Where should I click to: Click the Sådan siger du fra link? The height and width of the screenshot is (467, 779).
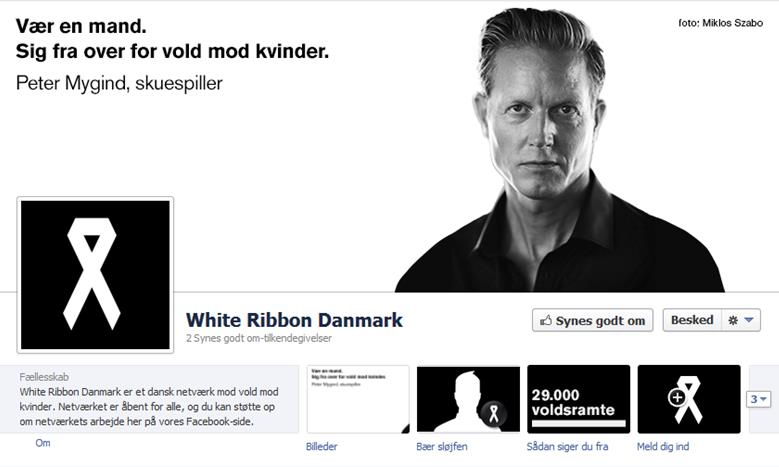pos(567,447)
